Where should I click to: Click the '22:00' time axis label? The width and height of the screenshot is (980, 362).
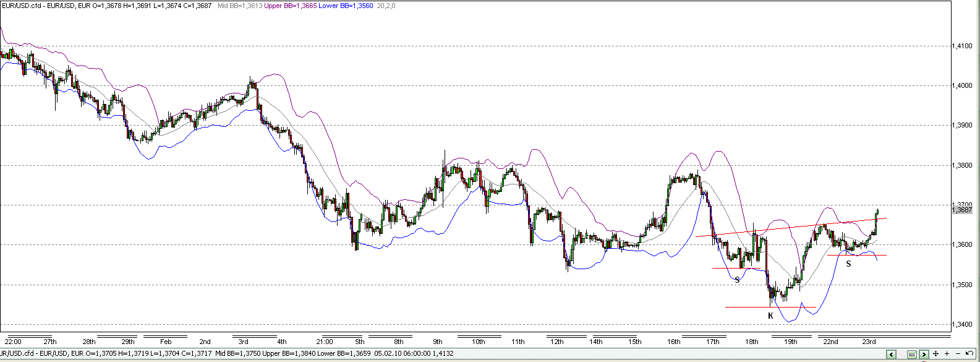point(13,342)
